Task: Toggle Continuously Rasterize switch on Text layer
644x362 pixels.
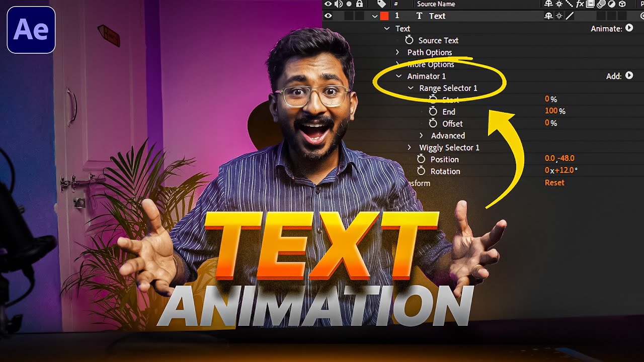Action: point(559,16)
